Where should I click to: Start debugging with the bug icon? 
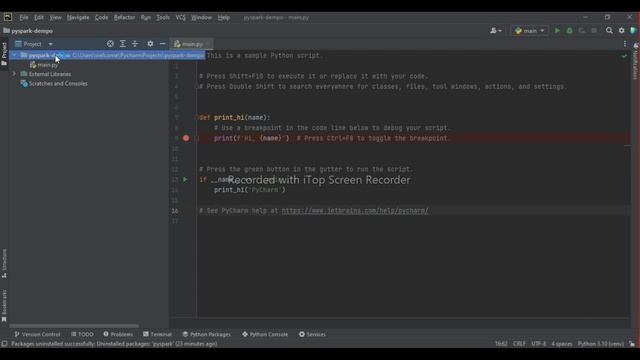pyautogui.click(x=569, y=31)
